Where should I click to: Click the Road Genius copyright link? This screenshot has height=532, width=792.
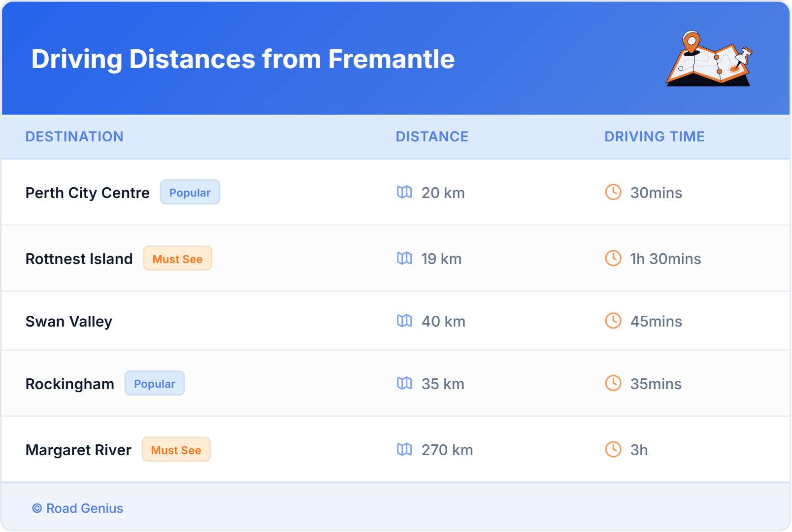[77, 508]
